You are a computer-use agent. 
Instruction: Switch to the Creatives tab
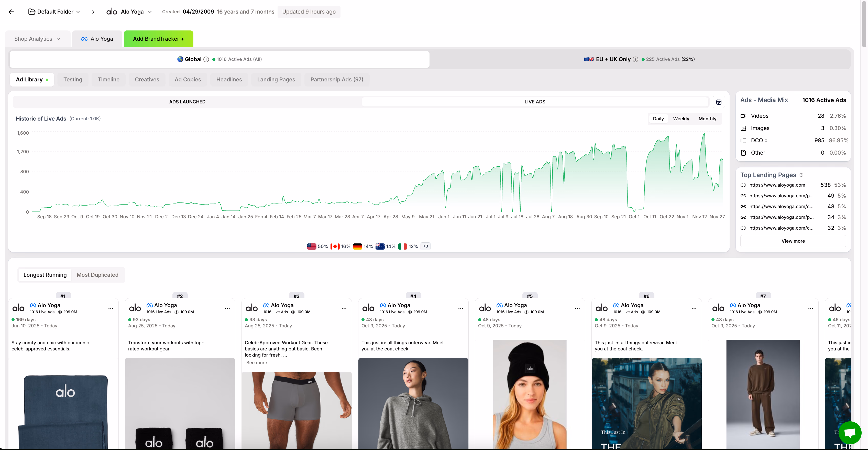[x=147, y=80]
